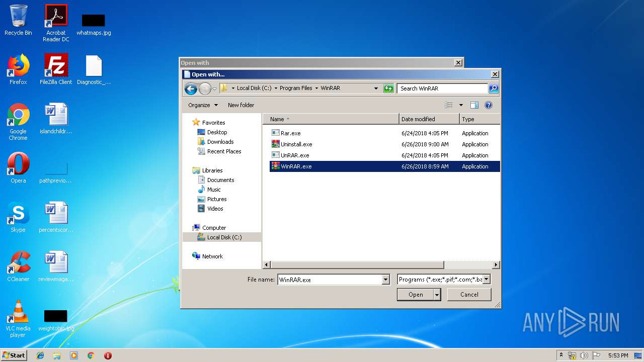Open Opera from the taskbar

108,355
